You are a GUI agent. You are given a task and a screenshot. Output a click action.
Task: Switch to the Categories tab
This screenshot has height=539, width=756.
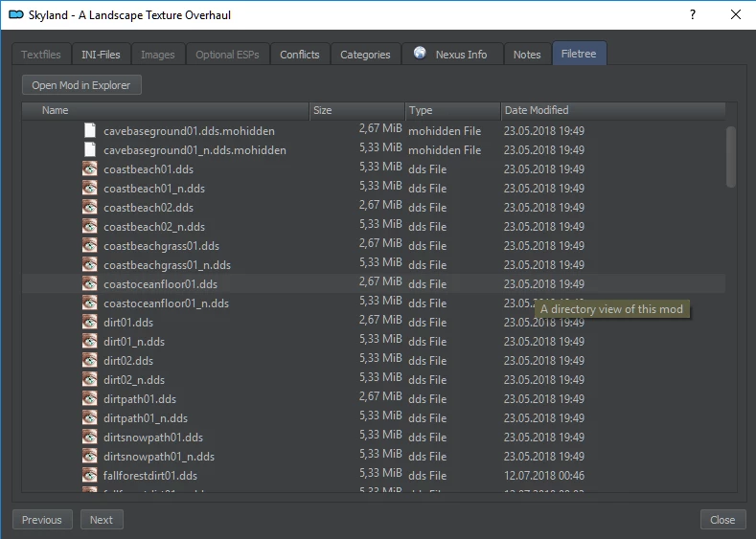(365, 55)
